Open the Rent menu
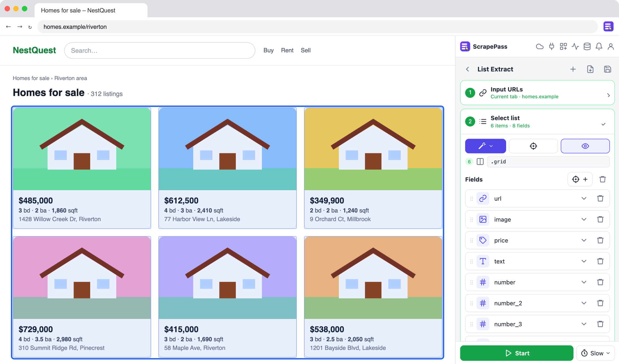The width and height of the screenshot is (619, 364). click(x=287, y=50)
